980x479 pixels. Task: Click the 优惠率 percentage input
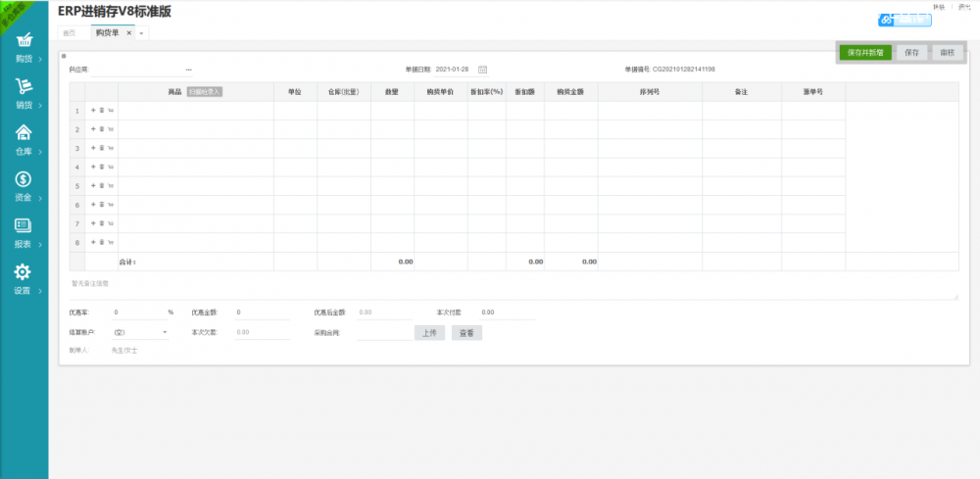(x=139, y=312)
